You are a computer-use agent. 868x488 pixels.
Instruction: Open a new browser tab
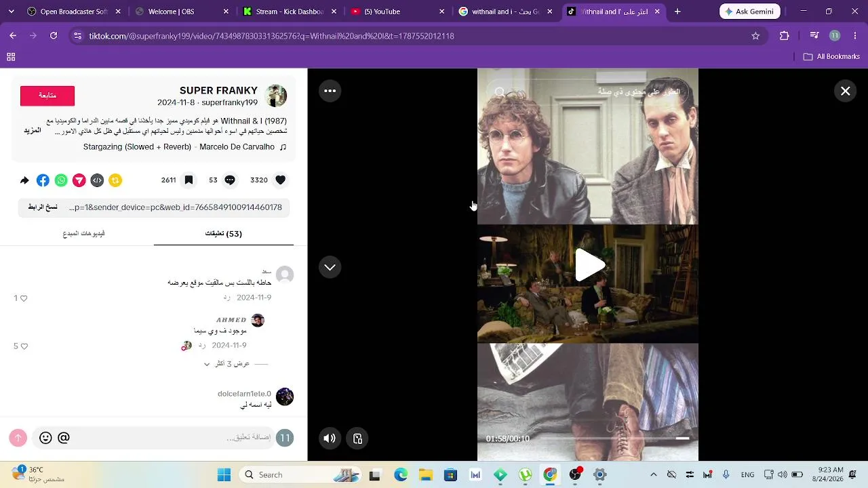click(x=677, y=12)
